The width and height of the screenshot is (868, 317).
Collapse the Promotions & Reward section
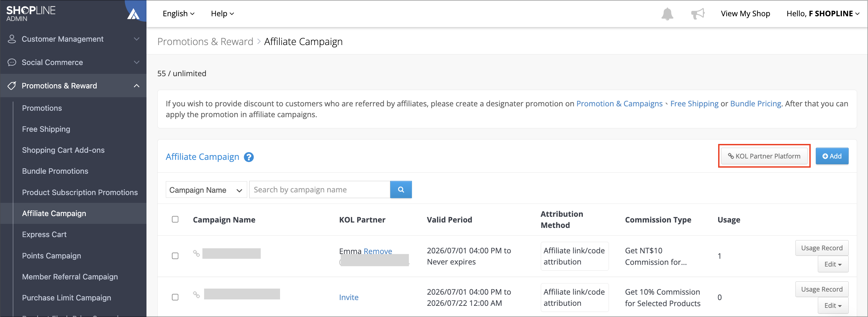[x=137, y=86]
